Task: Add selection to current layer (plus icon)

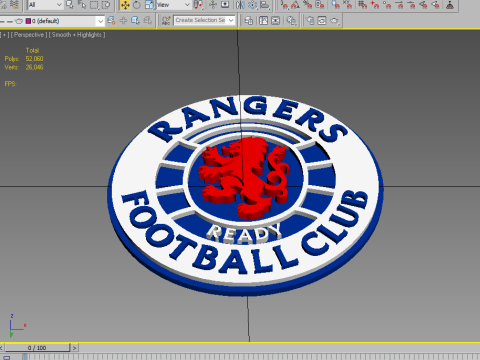Action: 123,21
